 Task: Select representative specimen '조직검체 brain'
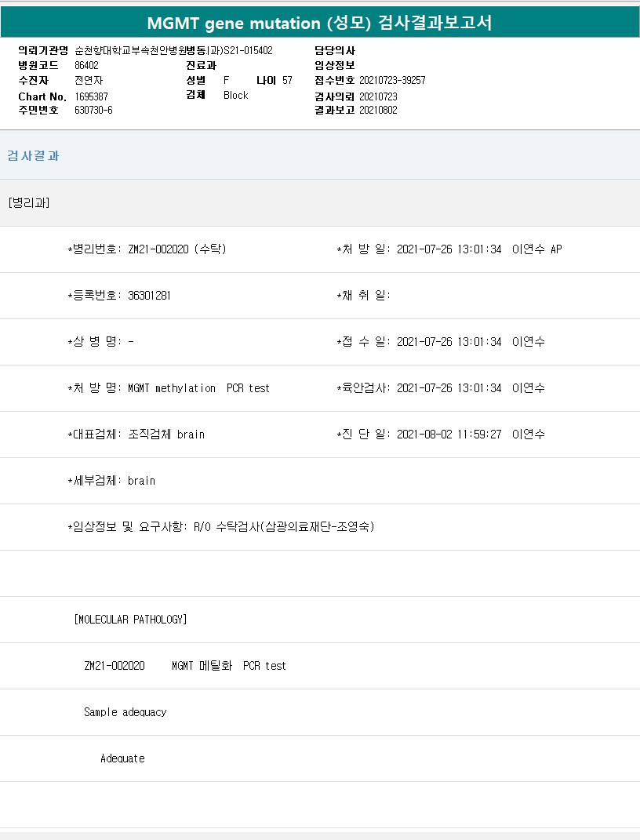coord(166,435)
